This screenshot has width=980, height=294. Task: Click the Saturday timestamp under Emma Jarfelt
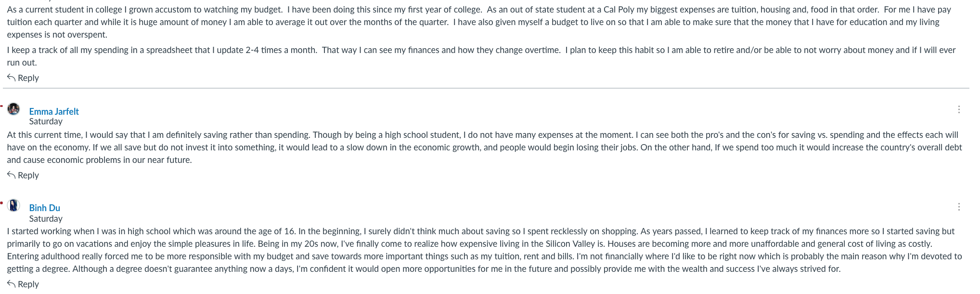[x=46, y=121]
